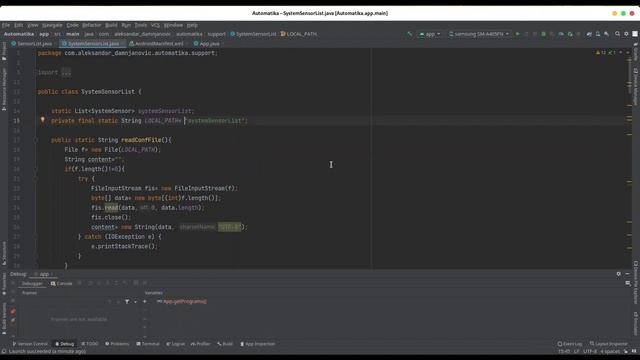Click the LF line separator in status bar
Image resolution: width=640 pixels, height=360 pixels.
576,351
